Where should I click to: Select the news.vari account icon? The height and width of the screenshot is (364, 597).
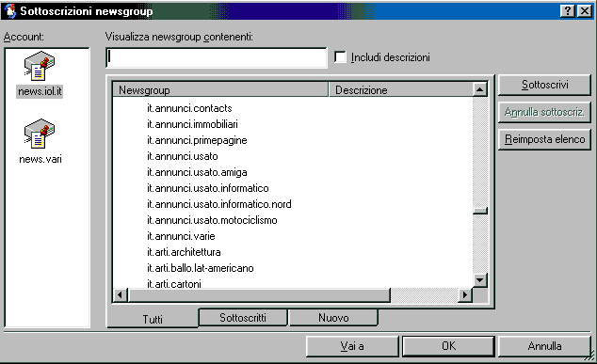click(x=40, y=134)
